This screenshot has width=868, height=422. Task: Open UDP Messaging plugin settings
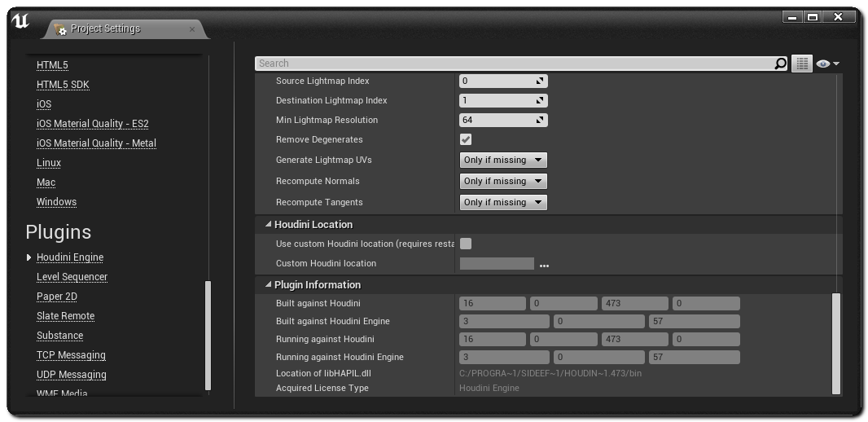point(72,375)
